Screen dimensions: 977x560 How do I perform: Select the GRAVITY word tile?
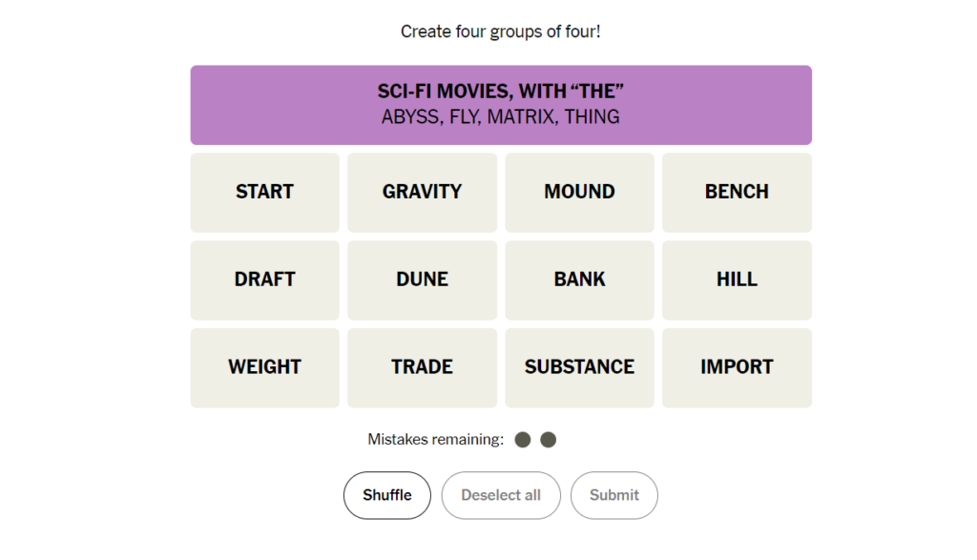(x=422, y=193)
